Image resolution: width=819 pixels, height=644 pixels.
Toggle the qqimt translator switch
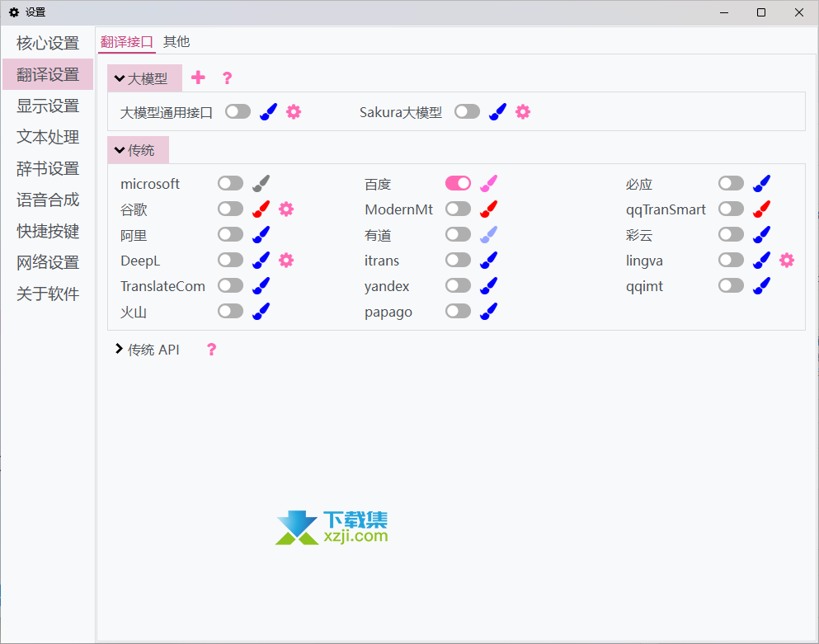coord(732,285)
